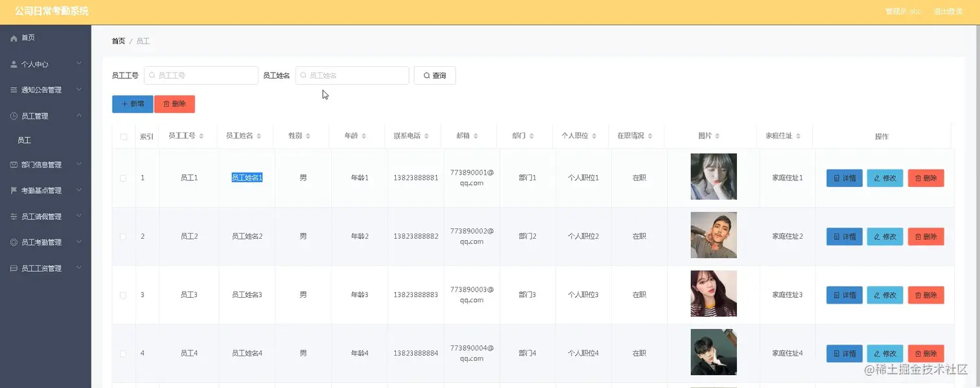Click the envelope icon beside 部门信息管理
Image resolution: width=980 pixels, height=388 pixels.
(14, 165)
